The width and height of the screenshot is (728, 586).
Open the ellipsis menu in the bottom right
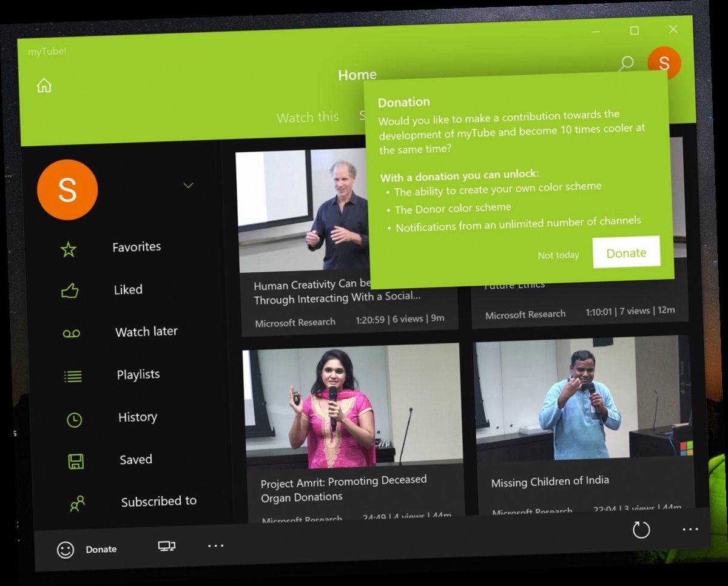(x=690, y=530)
